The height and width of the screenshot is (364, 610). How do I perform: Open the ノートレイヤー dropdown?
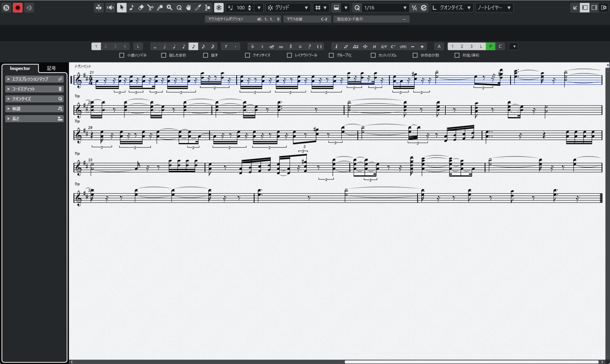point(494,8)
